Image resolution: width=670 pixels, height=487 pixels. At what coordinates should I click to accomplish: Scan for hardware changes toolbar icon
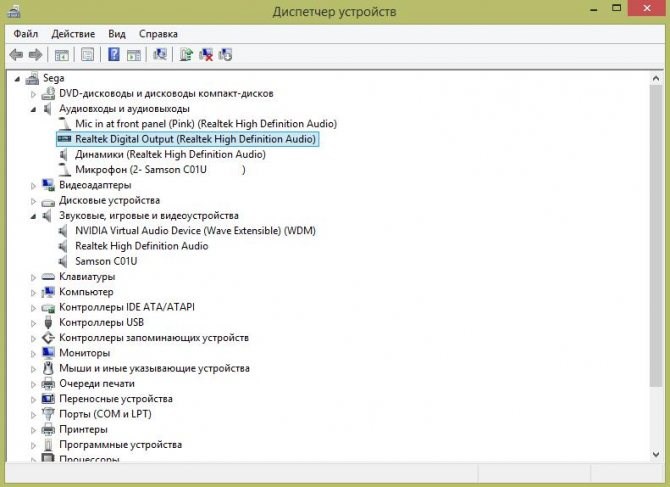pyautogui.click(x=160, y=54)
